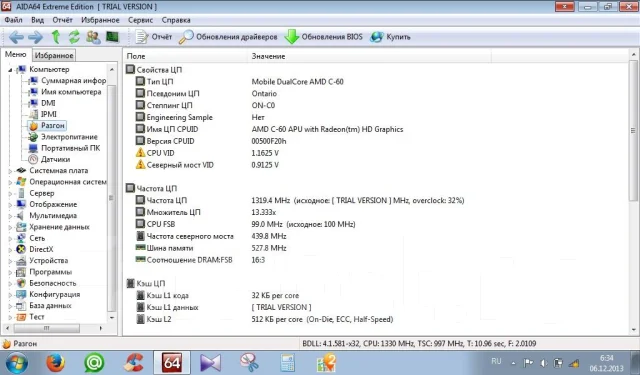Screen dimensions: 640x375
Task: Expand the Отображение tree node
Action: coord(10,204)
